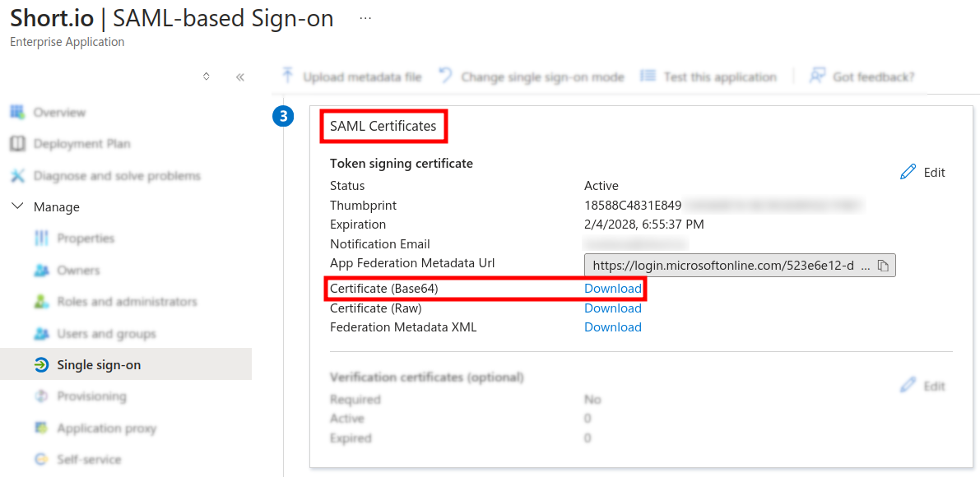Viewport: 980px width, 477px height.
Task: Click the Got feedback icon
Action: click(817, 76)
